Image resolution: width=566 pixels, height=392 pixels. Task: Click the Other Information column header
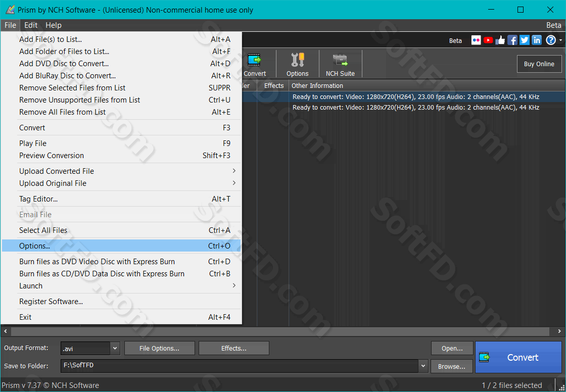coord(427,85)
